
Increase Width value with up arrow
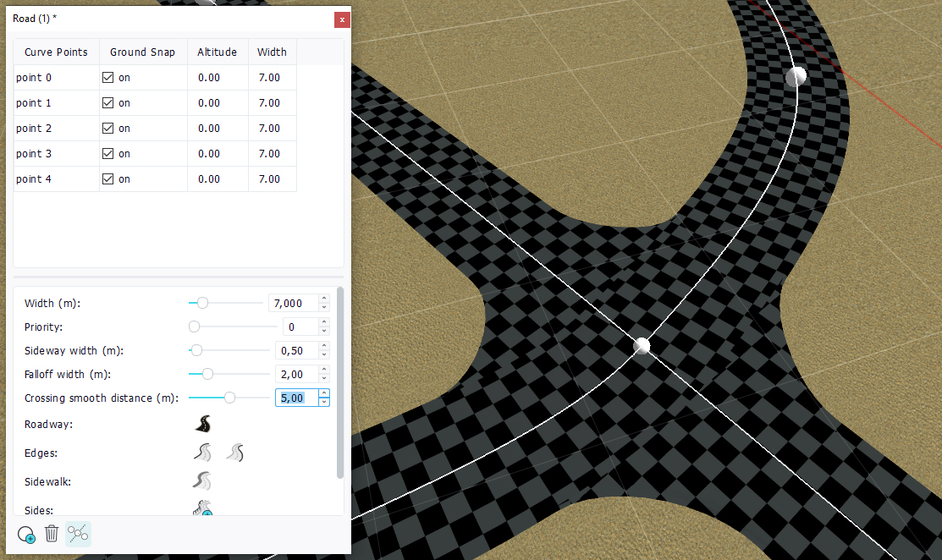tap(324, 299)
